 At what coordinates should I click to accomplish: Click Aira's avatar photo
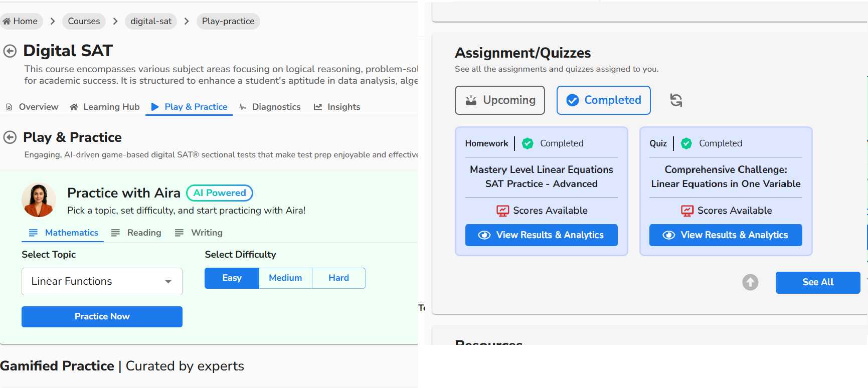click(39, 200)
